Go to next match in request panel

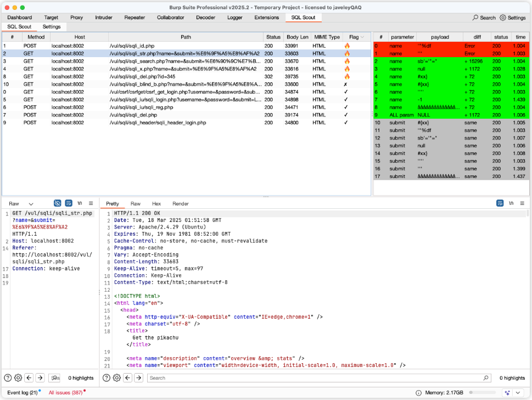coord(40,378)
